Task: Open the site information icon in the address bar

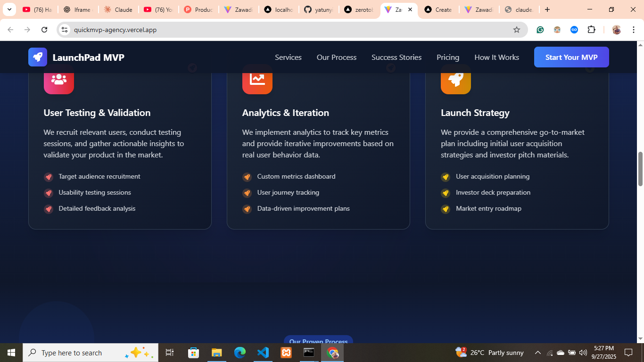Action: 65,30
